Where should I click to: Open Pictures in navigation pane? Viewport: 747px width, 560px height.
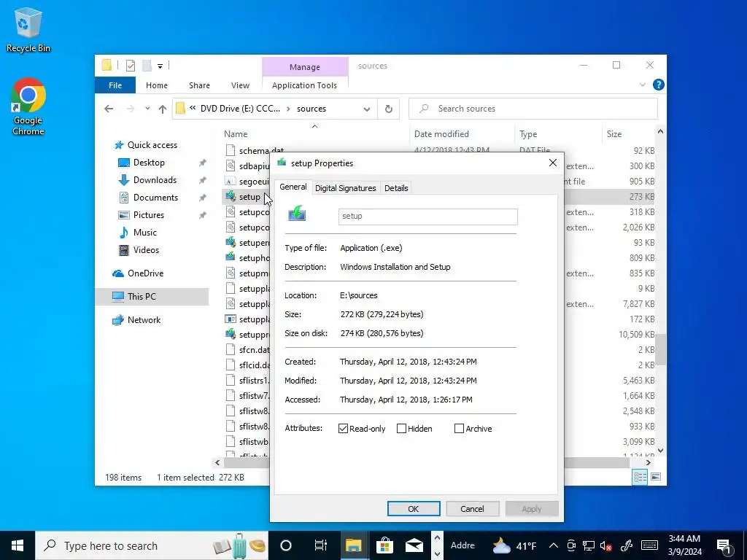[x=149, y=215]
